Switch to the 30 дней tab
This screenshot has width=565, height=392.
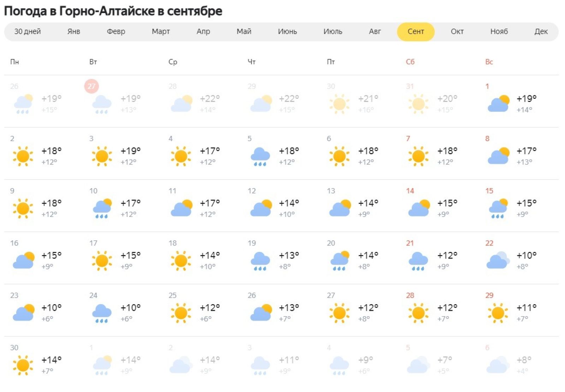pos(28,32)
